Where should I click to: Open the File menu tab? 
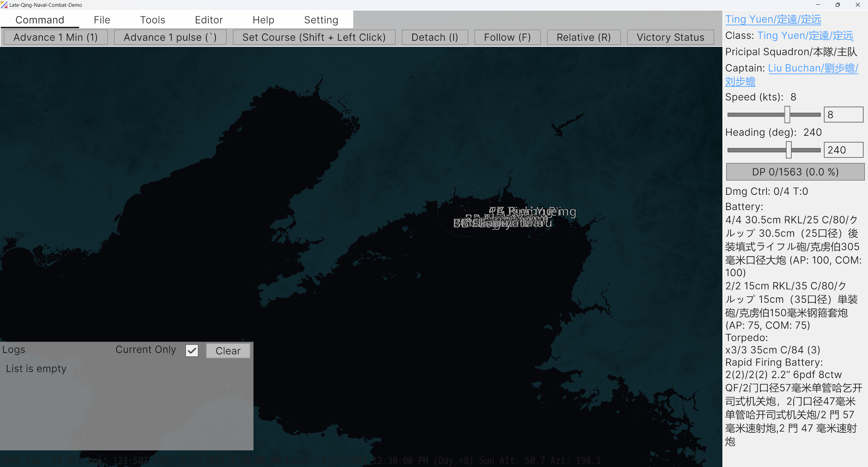click(x=102, y=20)
